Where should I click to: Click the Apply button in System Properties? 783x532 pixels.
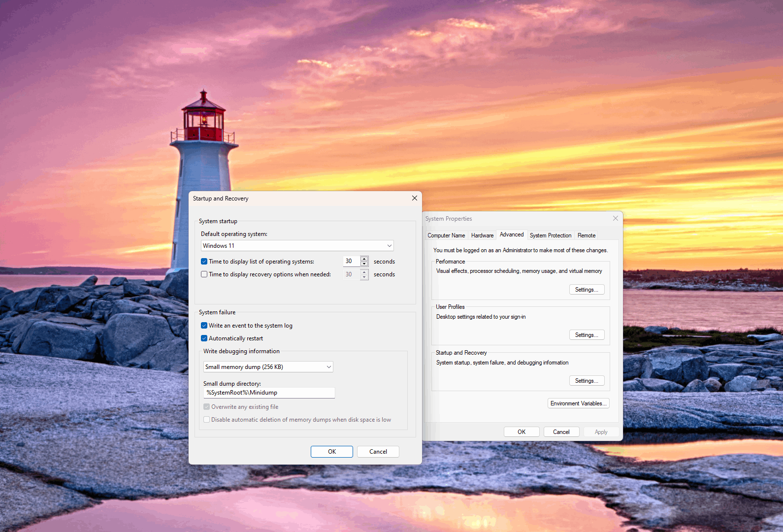pyautogui.click(x=601, y=432)
